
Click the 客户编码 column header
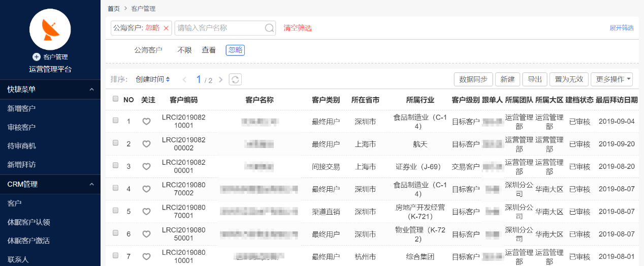pyautogui.click(x=183, y=100)
